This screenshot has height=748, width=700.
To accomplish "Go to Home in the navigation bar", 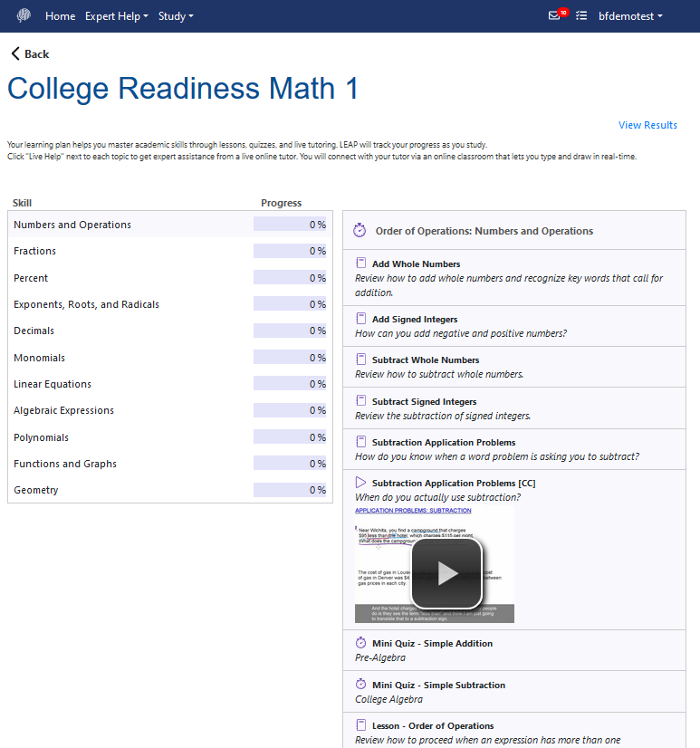I will [61, 16].
